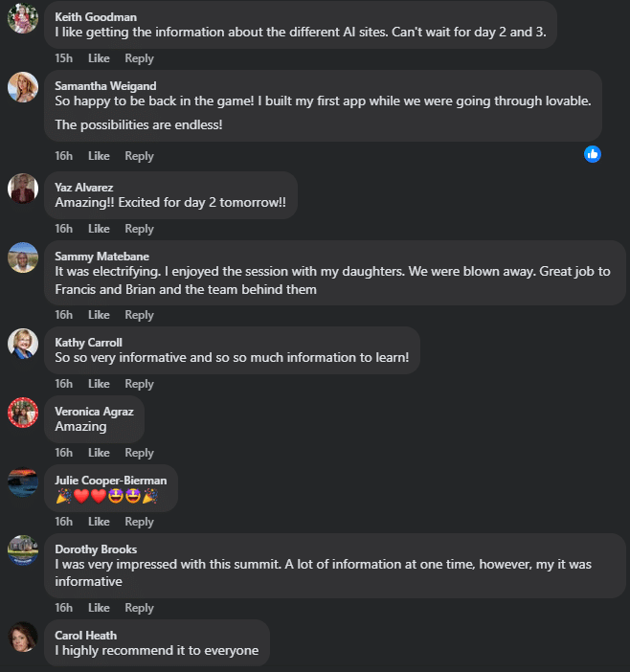Click Carol Heath's profile photo
The width and height of the screenshot is (630, 672).
23,637
